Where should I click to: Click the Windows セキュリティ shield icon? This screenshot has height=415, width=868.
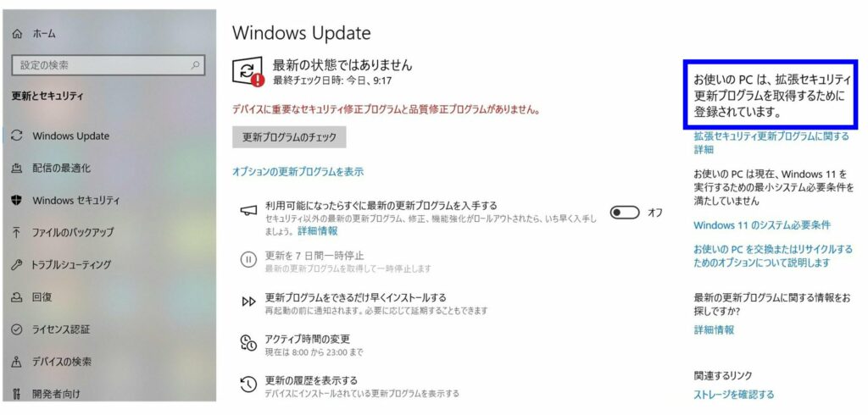pos(17,200)
